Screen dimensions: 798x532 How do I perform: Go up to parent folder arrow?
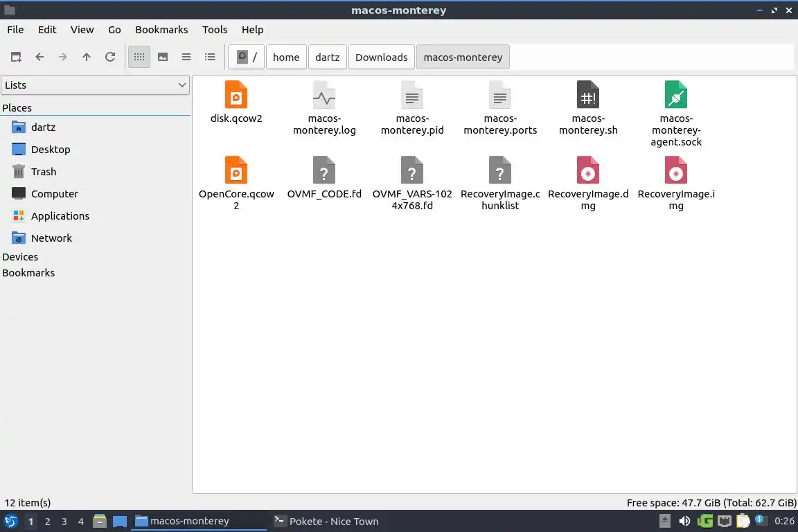(x=87, y=57)
